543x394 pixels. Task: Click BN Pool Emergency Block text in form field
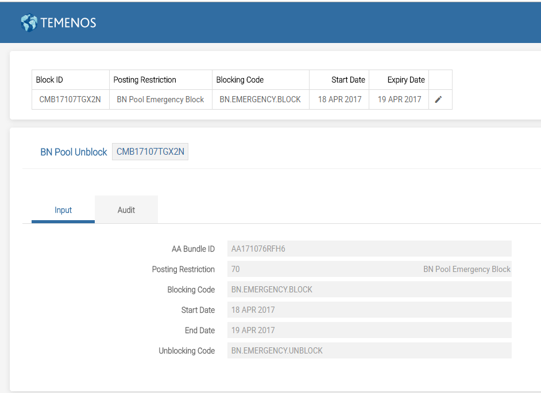(x=466, y=269)
